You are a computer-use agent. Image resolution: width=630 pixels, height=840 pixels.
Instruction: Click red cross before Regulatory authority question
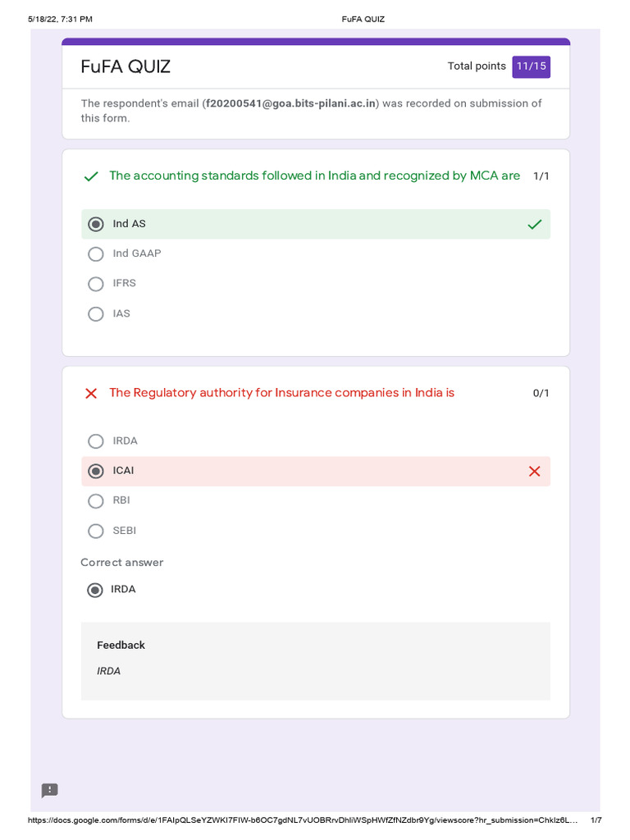(91, 394)
